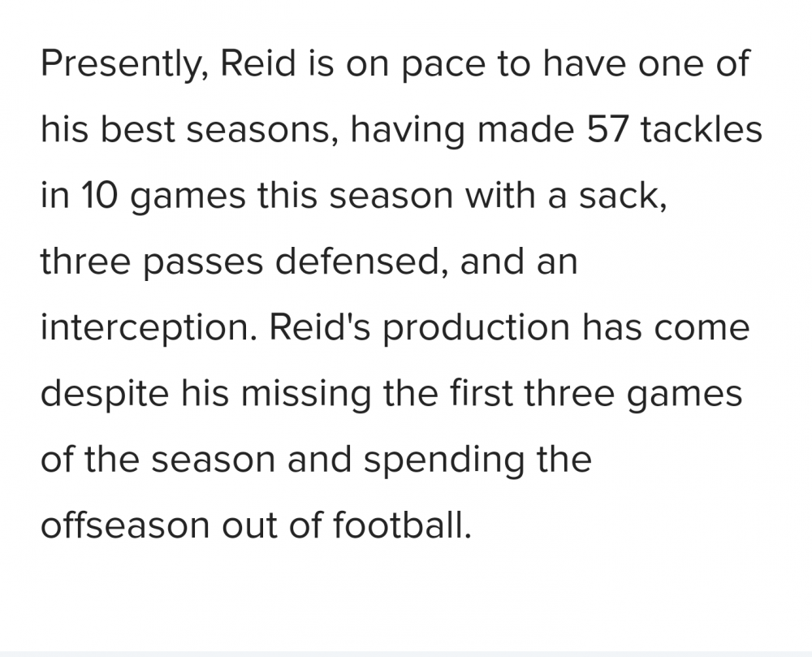Image resolution: width=812 pixels, height=657 pixels.
Task: Click the word "despite" in the paragraph
Action: pos(105,394)
